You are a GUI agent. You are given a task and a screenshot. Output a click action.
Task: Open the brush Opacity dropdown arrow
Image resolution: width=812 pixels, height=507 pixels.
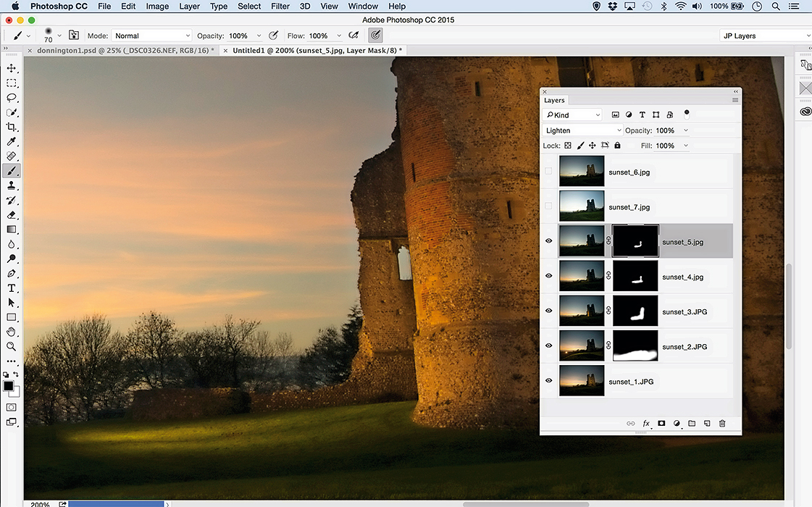click(259, 35)
